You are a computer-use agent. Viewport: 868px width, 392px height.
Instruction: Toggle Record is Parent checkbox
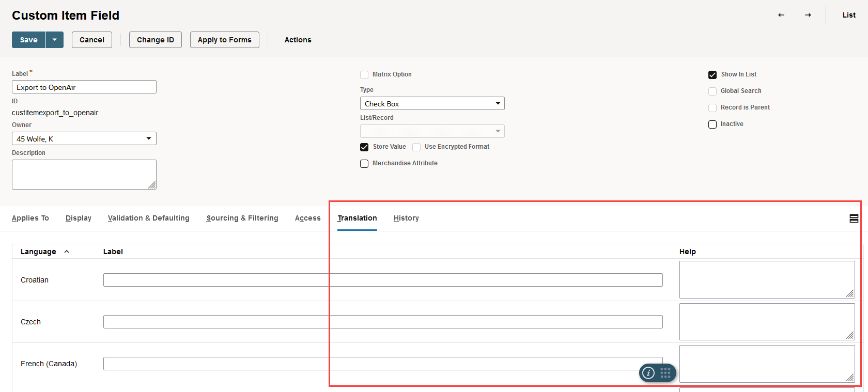click(712, 108)
